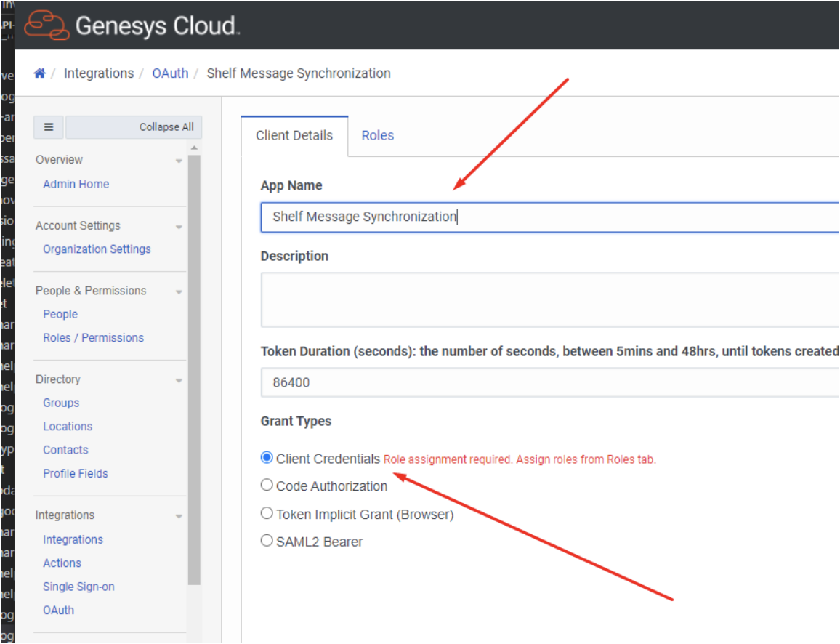Click the Integrations breadcrumb text

pos(99,73)
